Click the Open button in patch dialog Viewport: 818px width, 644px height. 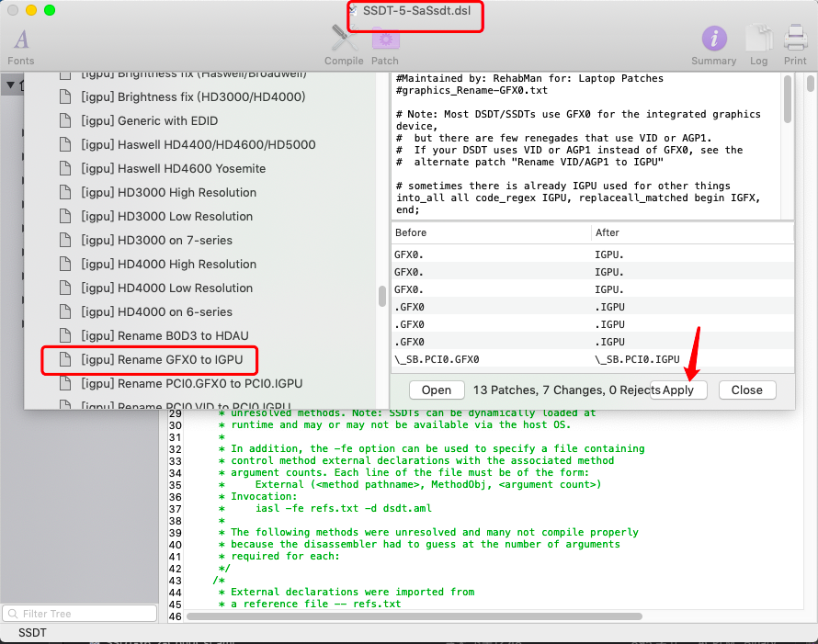(437, 390)
